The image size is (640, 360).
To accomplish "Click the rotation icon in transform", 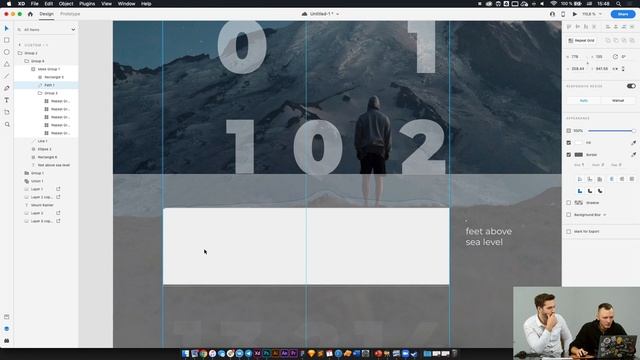I will (x=615, y=57).
